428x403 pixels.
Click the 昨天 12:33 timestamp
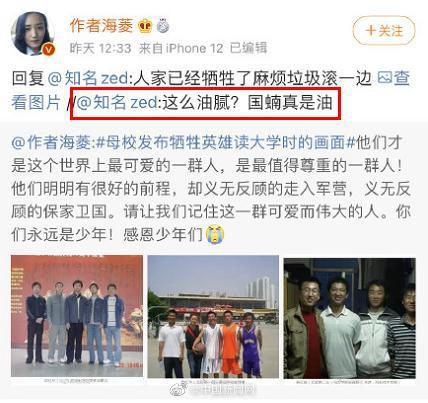click(100, 49)
